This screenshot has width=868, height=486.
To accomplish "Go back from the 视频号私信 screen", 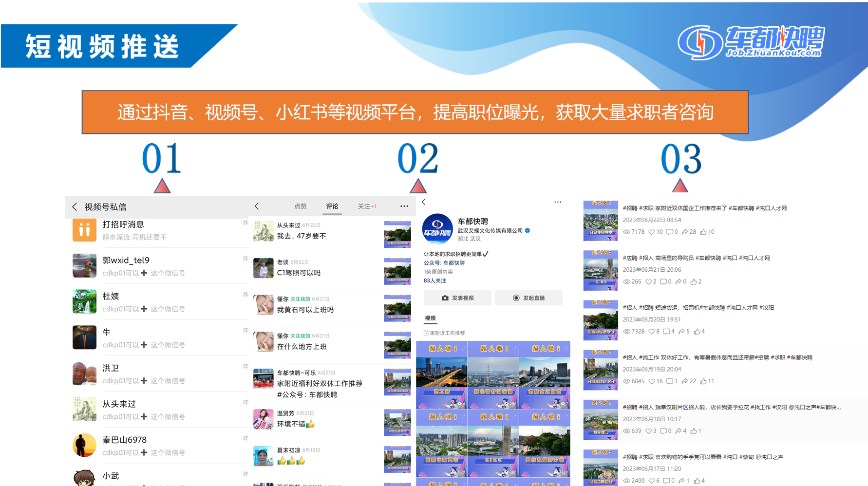I will click(75, 207).
